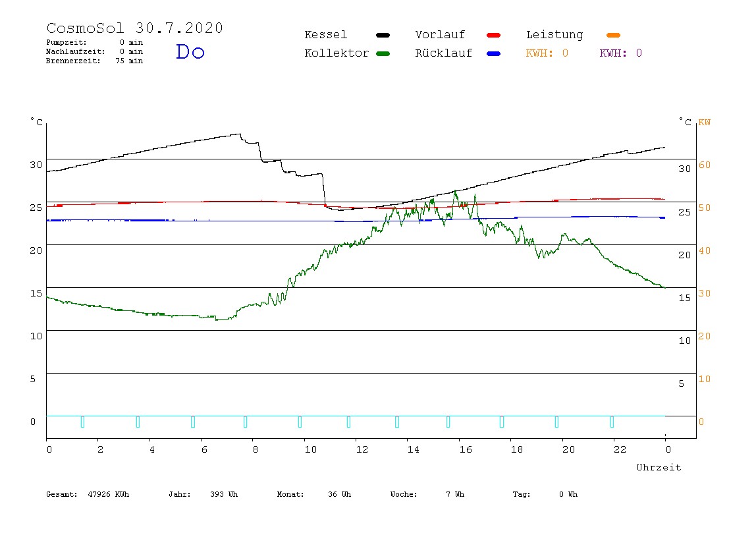This screenshot has width=756, height=535.
Task: Select the orange '40' KW scale value
Action: click(x=705, y=251)
